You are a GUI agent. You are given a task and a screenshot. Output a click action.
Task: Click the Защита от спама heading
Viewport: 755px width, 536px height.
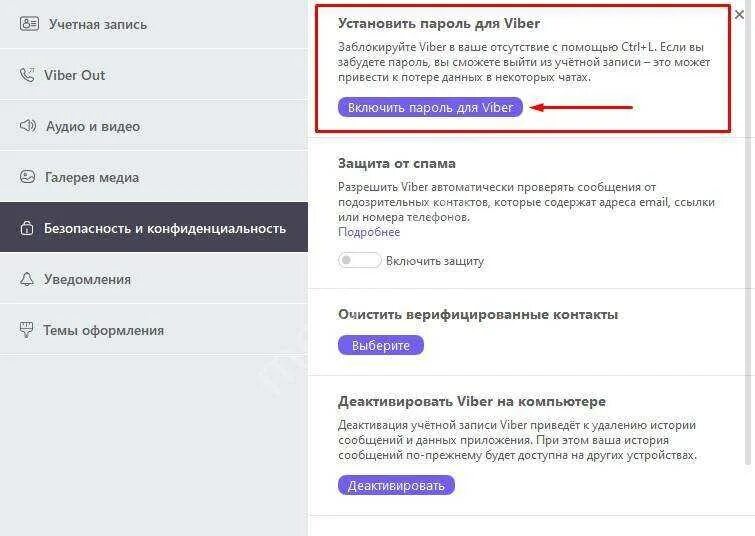(x=397, y=163)
